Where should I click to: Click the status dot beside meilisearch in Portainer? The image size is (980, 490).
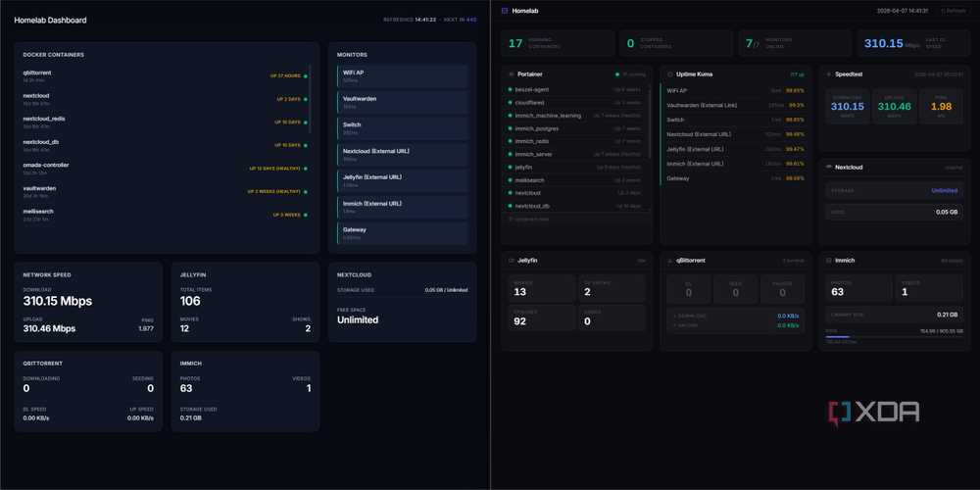511,180
